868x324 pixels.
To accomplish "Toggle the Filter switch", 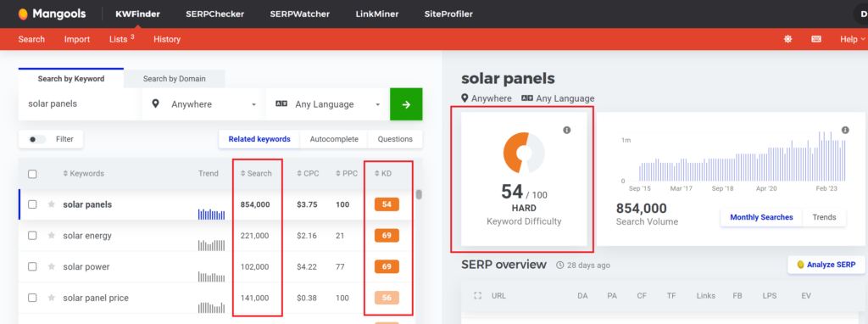I will coord(37,140).
